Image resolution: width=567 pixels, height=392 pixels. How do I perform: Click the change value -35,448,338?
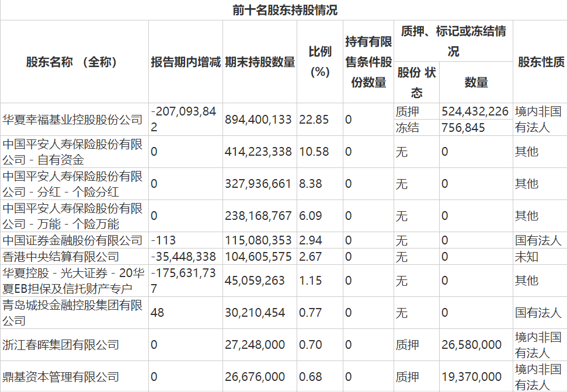183,257
